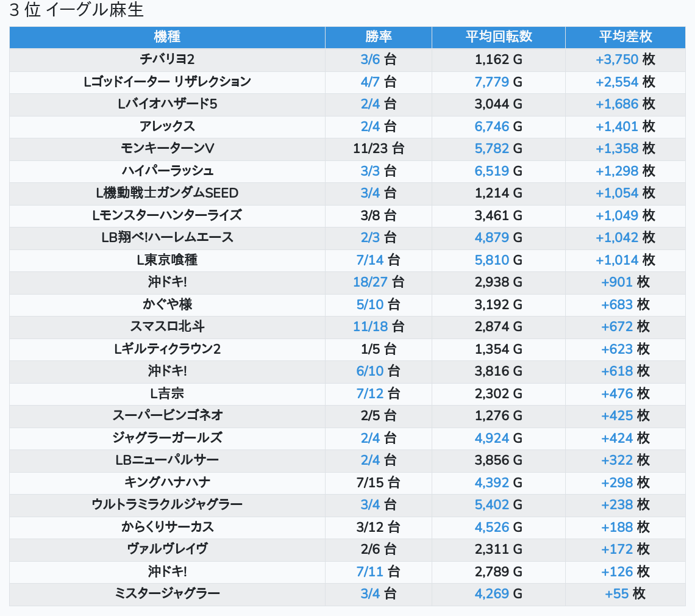Select the スマスロ北斗 machine name
Screen dimensions: 695x616
[x=167, y=326]
